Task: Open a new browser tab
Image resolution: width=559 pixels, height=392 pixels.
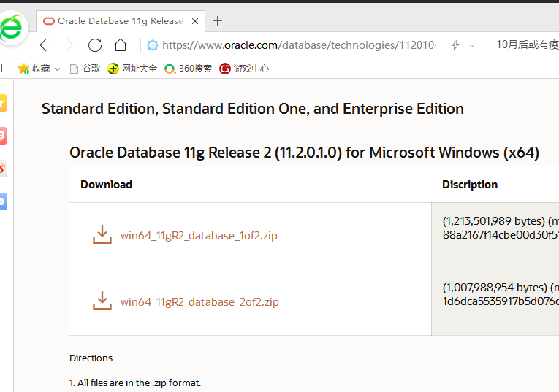Action: click(217, 21)
